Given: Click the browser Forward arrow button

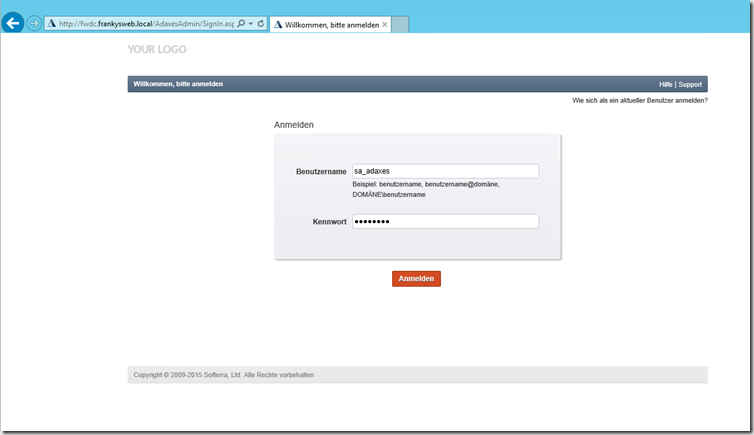Looking at the screenshot, I should [34, 23].
